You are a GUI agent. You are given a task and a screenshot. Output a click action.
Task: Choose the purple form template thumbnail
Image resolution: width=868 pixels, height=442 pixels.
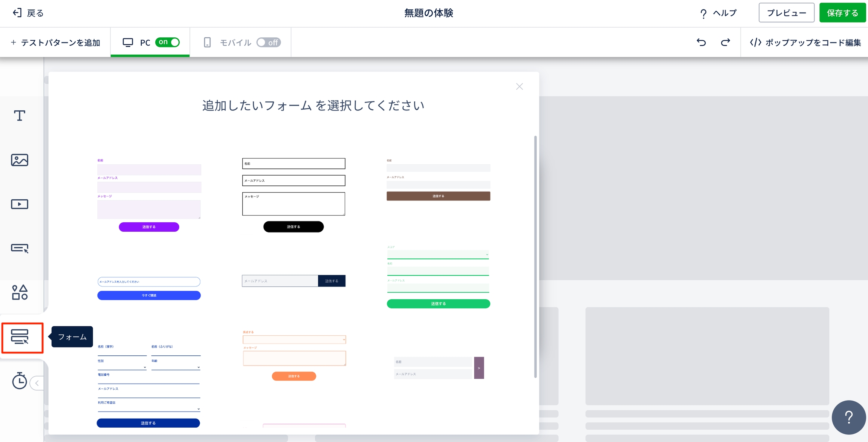(x=149, y=194)
